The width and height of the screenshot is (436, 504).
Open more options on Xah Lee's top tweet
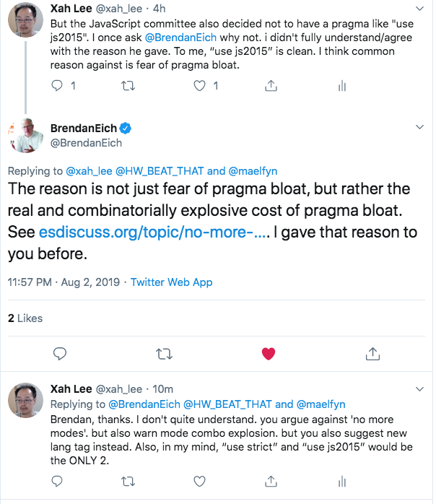pos(420,8)
